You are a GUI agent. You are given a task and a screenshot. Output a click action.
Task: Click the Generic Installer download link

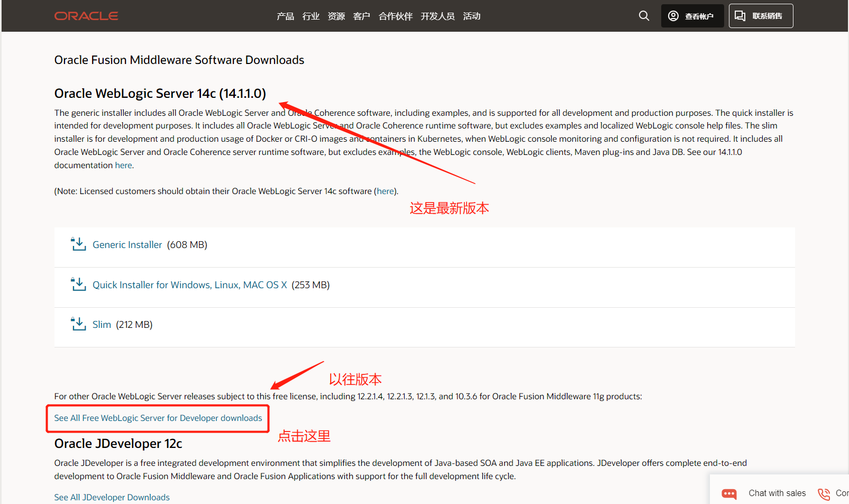pos(127,244)
